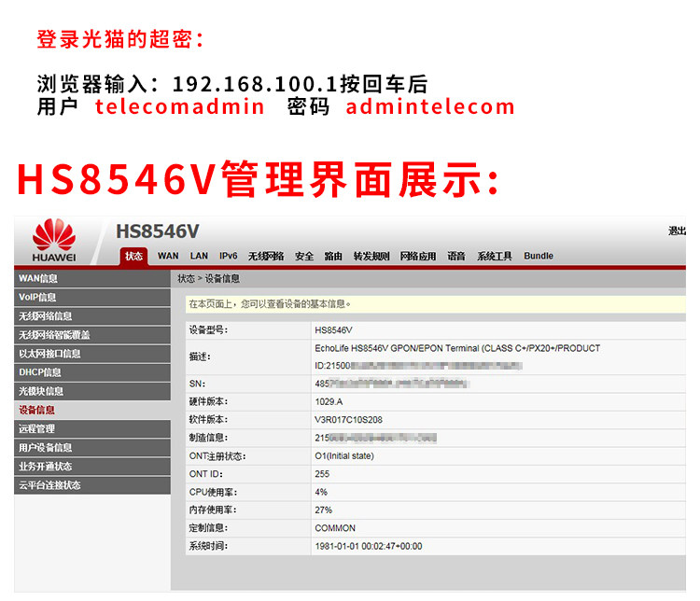The width and height of the screenshot is (700, 601).
Task: Open the 系统工具 tab
Action: pyautogui.click(x=494, y=256)
